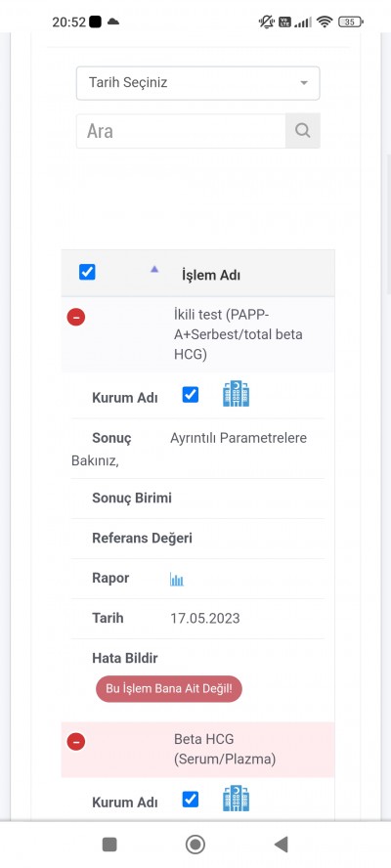Click the page scrollbar on the right edge
Image resolution: width=391 pixels, height=868 pixels.
click(388, 224)
